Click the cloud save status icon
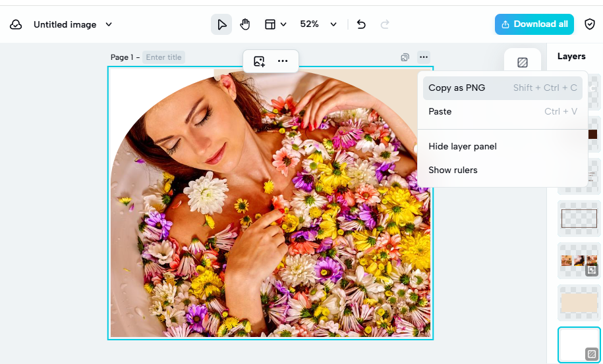Screen dimensions: 603x364 (16, 24)
